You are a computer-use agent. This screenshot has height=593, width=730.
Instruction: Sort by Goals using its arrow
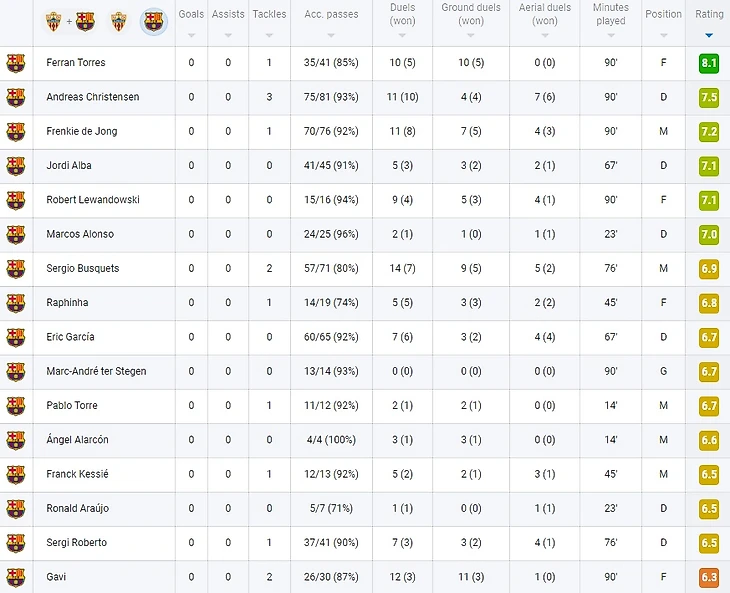(191, 35)
